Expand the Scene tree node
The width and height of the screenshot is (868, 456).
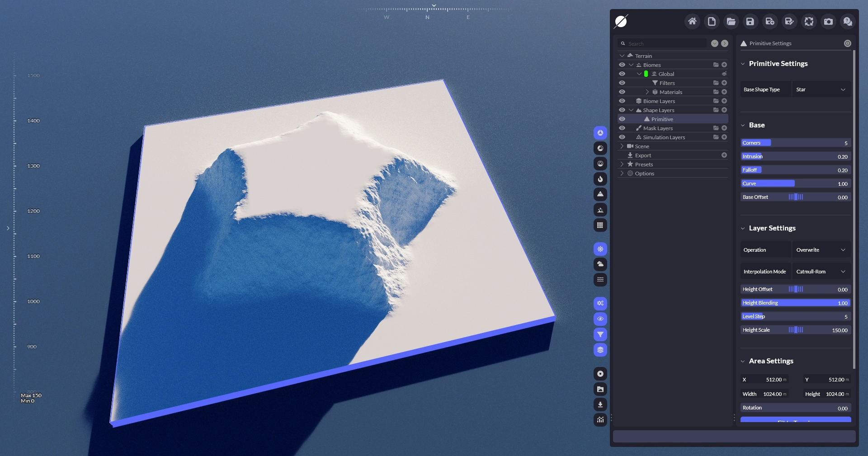tap(622, 146)
